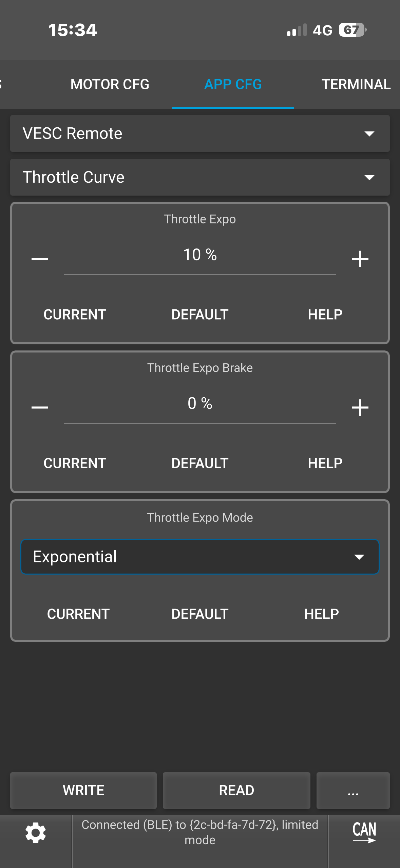This screenshot has height=868, width=400.
Task: Expand the Throttle Curve dropdown
Action: [x=200, y=177]
